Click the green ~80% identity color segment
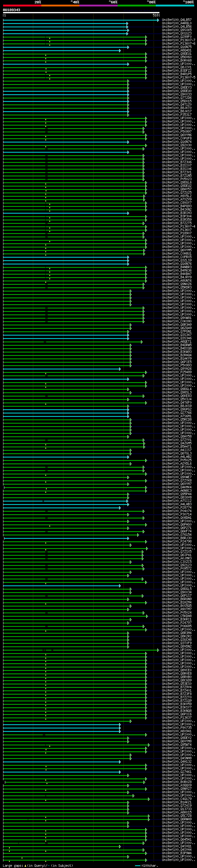197x868 pixels. pyautogui.click(x=137, y=6)
